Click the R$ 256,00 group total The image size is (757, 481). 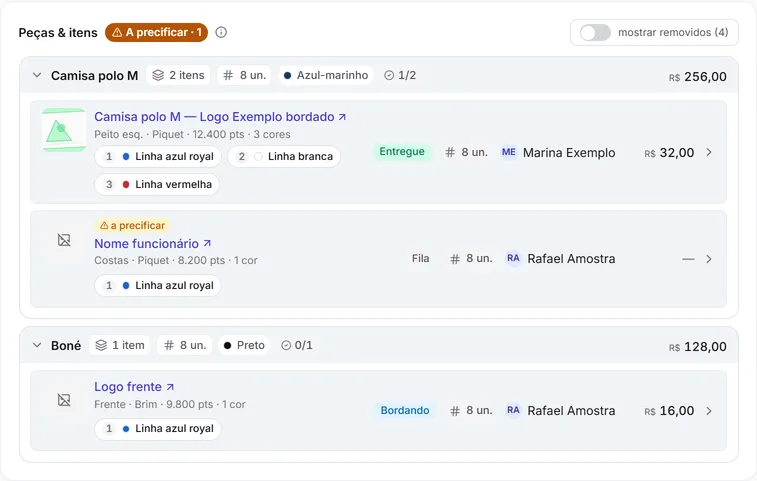pyautogui.click(x=698, y=77)
